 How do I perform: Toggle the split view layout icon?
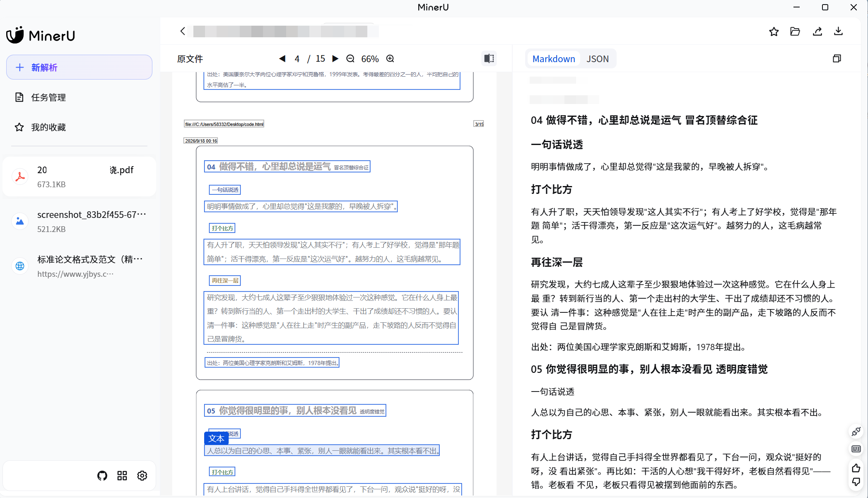(489, 58)
